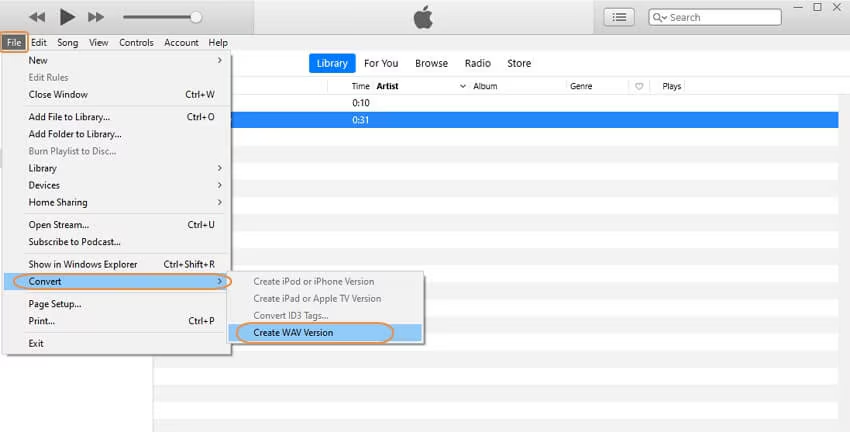
Task: Sort by the Time column header
Action: pos(360,86)
